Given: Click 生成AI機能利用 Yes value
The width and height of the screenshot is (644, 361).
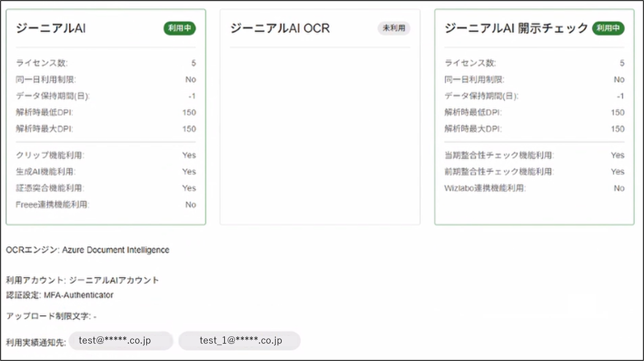Looking at the screenshot, I should [x=189, y=172].
